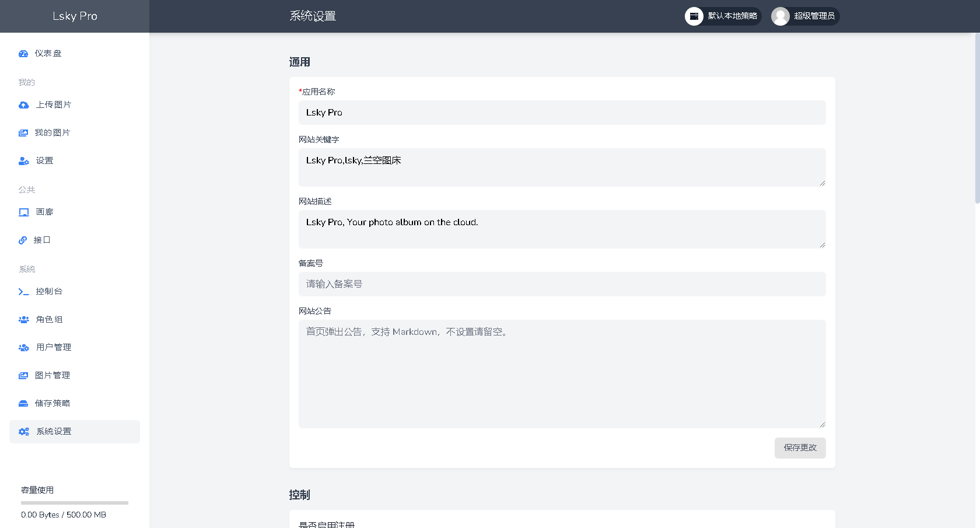Open 接口 API page
Viewport: 980px width, 528px height.
point(75,240)
